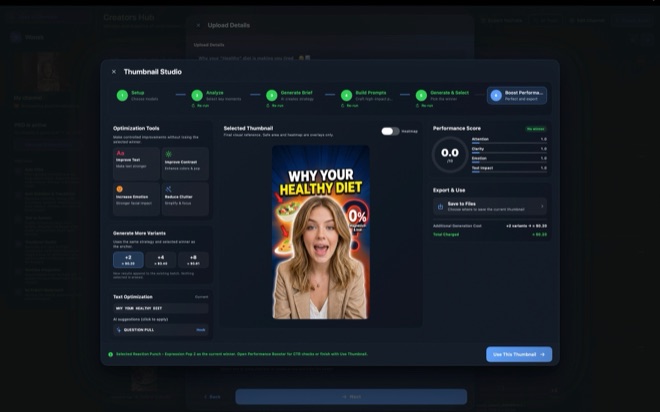Click the Improve Contrast sun icon
Image resolution: width=660 pixels, height=412 pixels.
tap(168, 154)
